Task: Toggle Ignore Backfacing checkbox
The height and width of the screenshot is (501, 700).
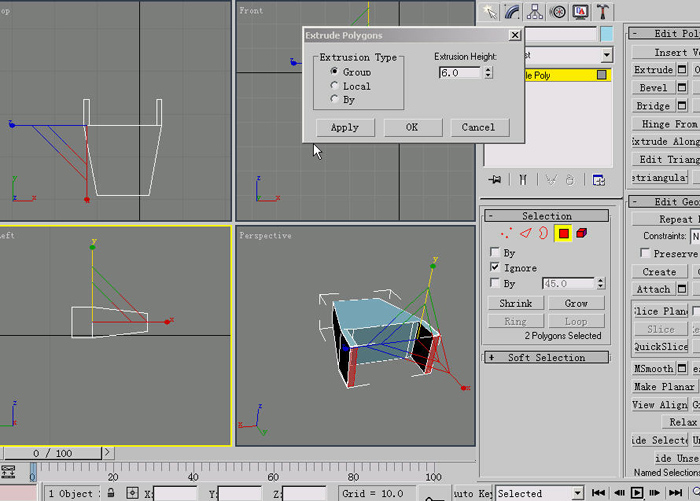Action: click(x=494, y=267)
